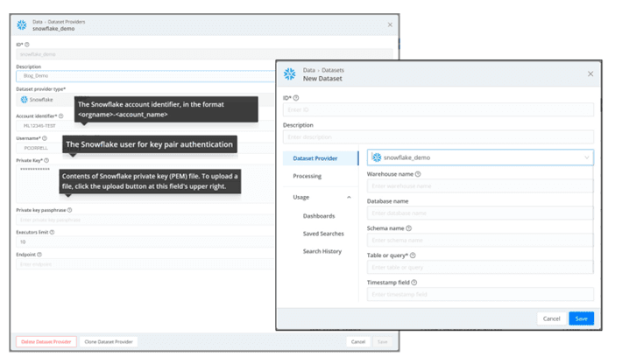Click into the Warehouse name field
Screen dimensions: 622x364
pyautogui.click(x=480, y=185)
